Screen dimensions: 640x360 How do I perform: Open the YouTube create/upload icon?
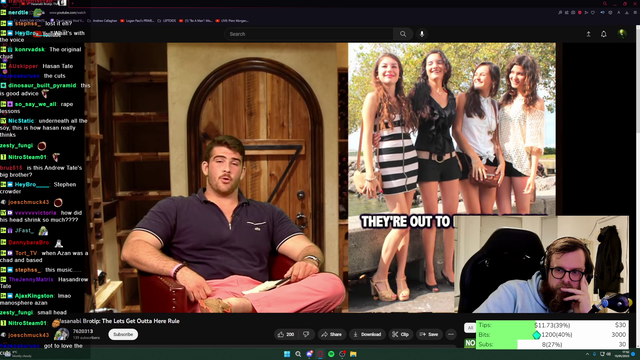588,34
